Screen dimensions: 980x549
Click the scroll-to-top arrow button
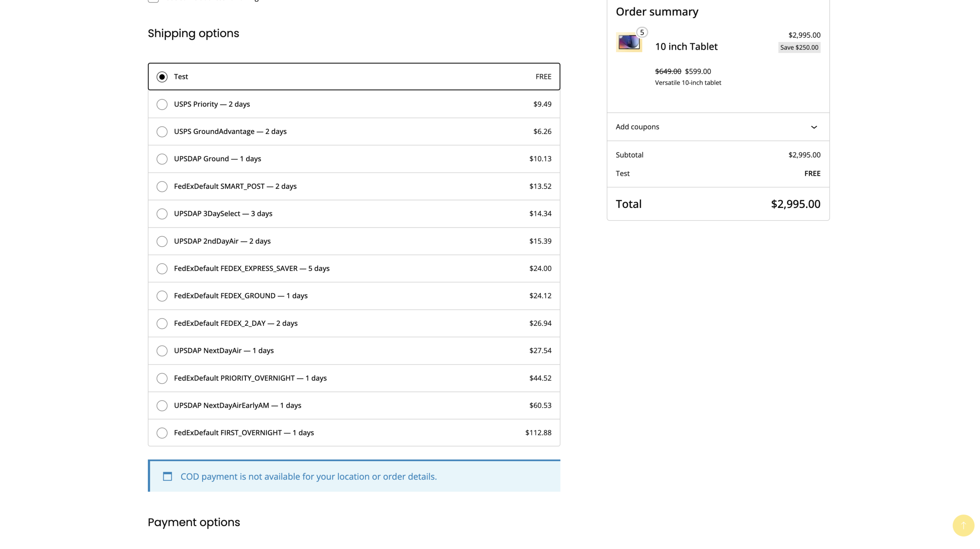(963, 525)
